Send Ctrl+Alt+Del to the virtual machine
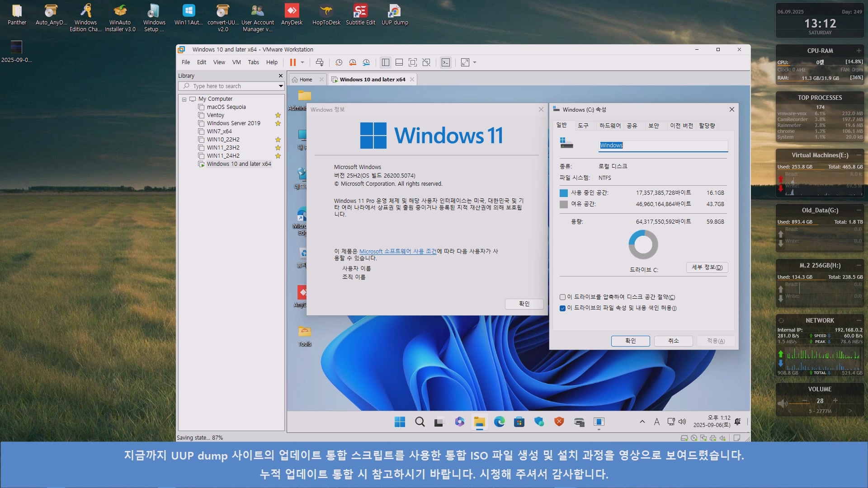Image resolution: width=868 pixels, height=488 pixels. [x=320, y=62]
